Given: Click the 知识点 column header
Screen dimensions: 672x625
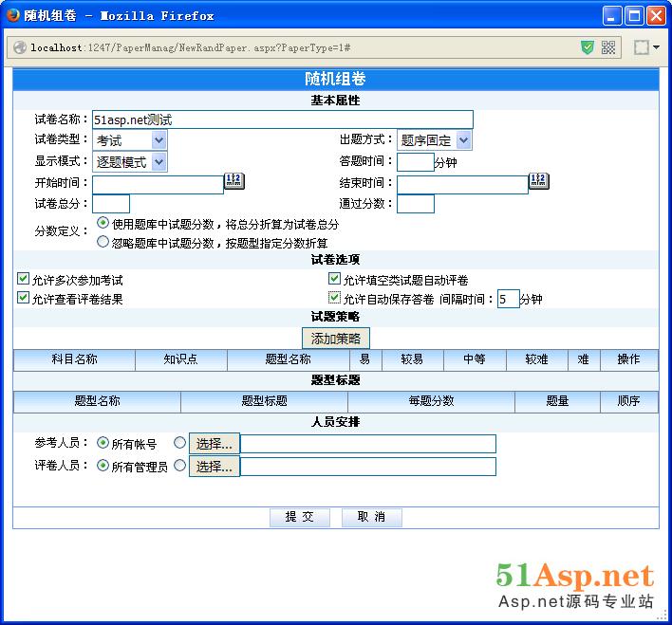Looking at the screenshot, I should pos(181,359).
